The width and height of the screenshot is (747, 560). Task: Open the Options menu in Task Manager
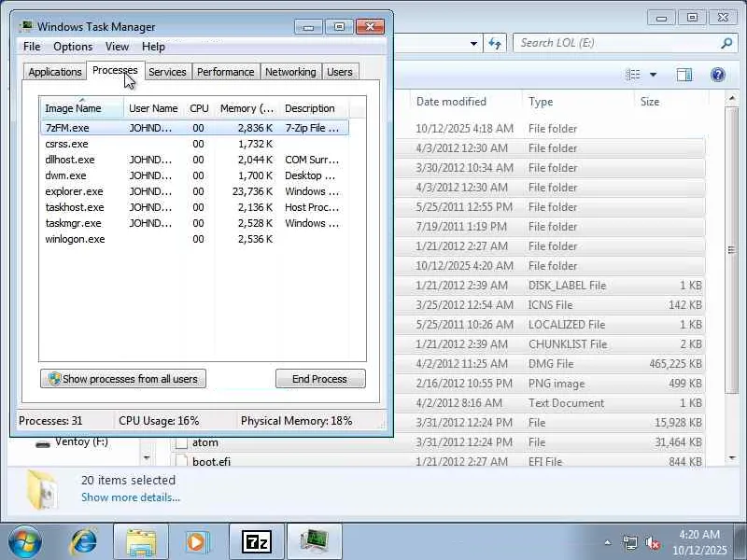[x=73, y=47]
